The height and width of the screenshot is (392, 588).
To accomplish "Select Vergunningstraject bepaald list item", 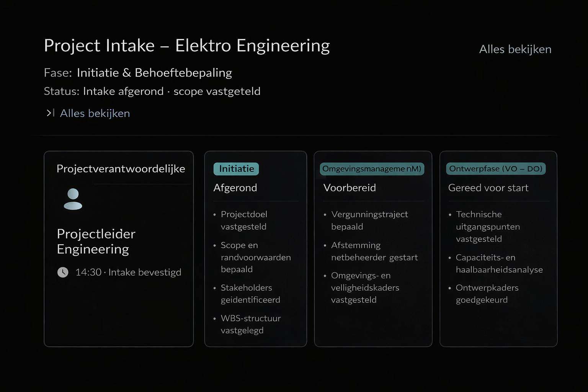I will 369,220.
